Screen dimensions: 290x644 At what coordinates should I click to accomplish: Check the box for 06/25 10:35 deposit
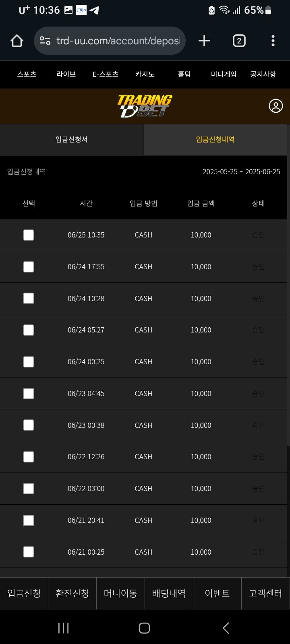[x=29, y=235]
